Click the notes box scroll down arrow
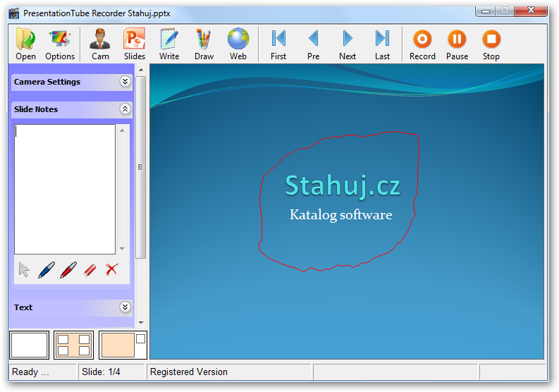 pyautogui.click(x=122, y=249)
